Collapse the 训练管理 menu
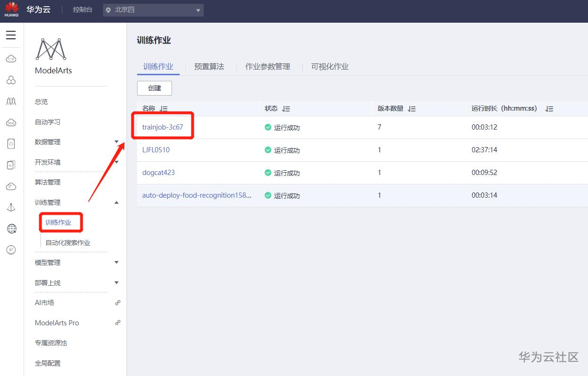Image resolution: width=588 pixels, height=376 pixels. point(116,202)
